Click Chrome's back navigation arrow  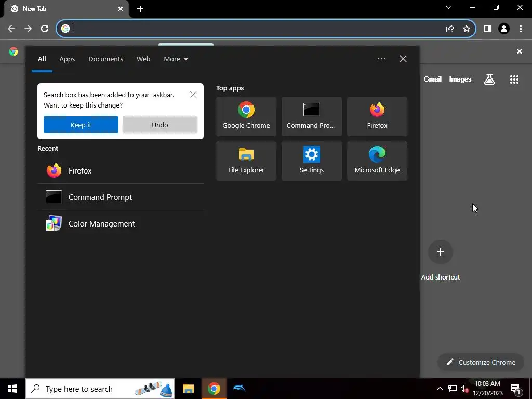click(x=11, y=29)
